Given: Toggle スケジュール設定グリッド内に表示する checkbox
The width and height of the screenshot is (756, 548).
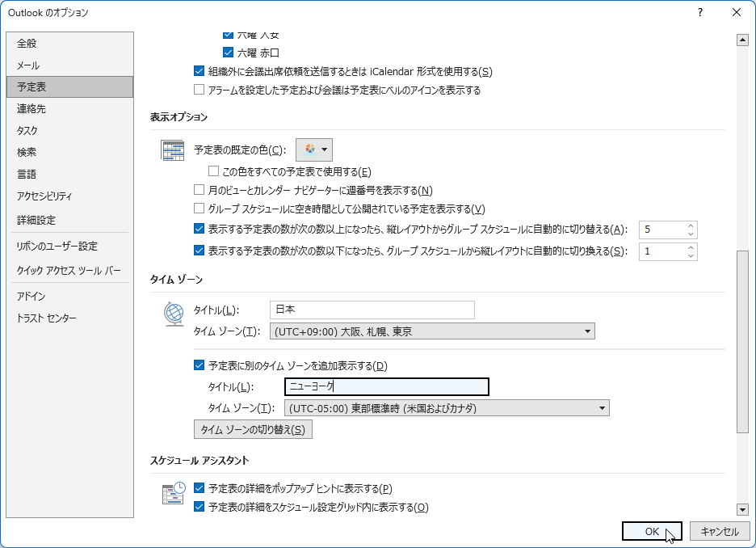Looking at the screenshot, I should point(199,507).
